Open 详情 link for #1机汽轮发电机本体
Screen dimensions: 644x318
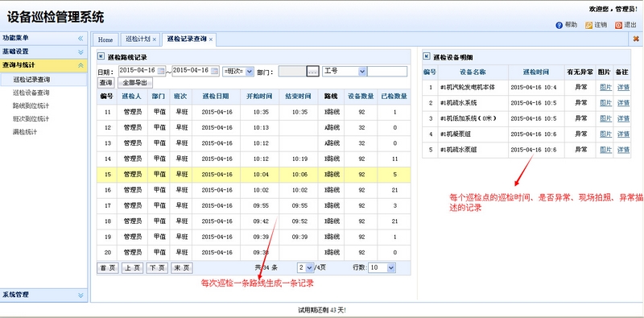pos(623,88)
